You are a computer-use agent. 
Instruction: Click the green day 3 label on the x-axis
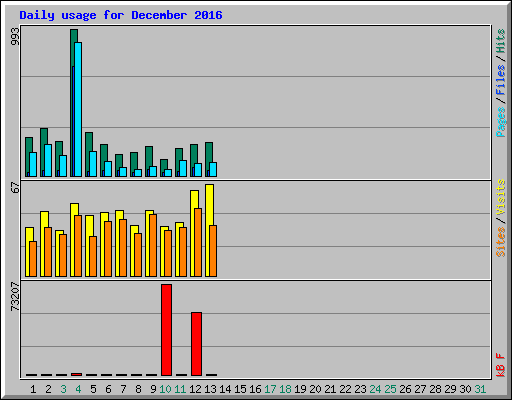[63, 389]
